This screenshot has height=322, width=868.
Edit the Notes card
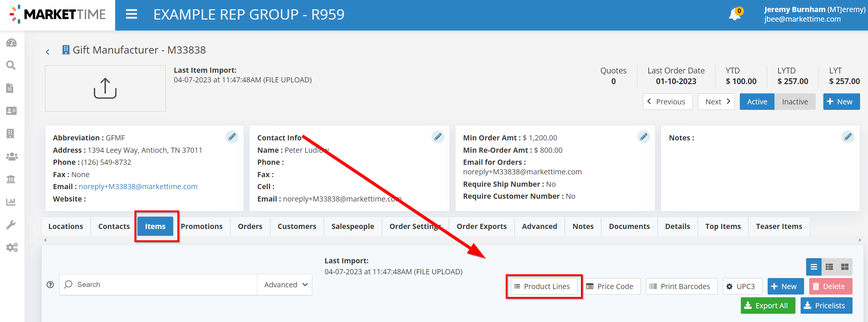point(848,137)
